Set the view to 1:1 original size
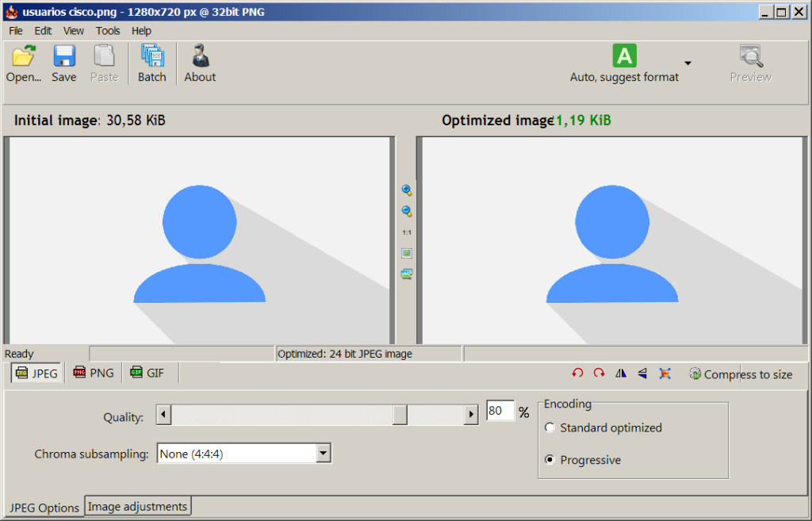The width and height of the screenshot is (812, 521). (x=407, y=232)
